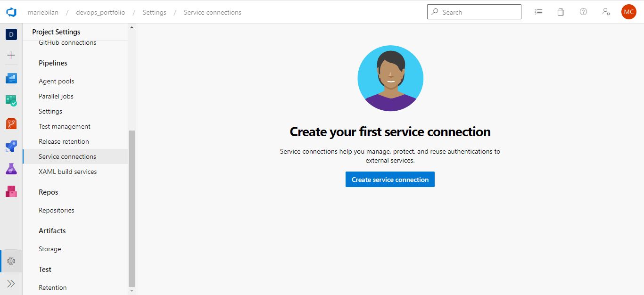Open Parallel jobs settings
This screenshot has width=644, height=295.
tap(56, 96)
